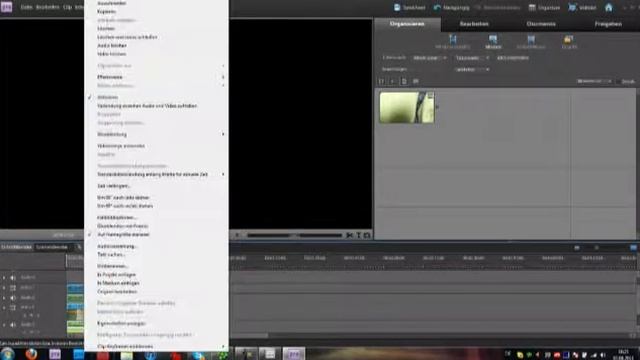Select the Medien abrufen icon

point(453,39)
